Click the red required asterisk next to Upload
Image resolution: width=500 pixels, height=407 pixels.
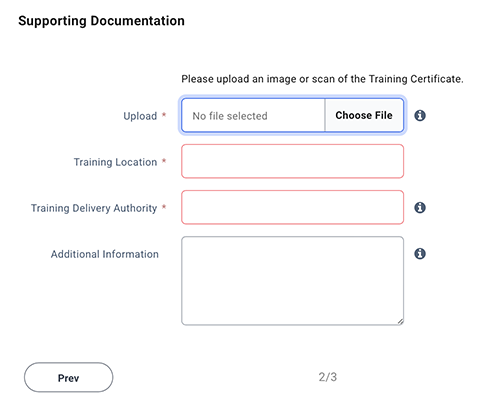[x=164, y=115]
